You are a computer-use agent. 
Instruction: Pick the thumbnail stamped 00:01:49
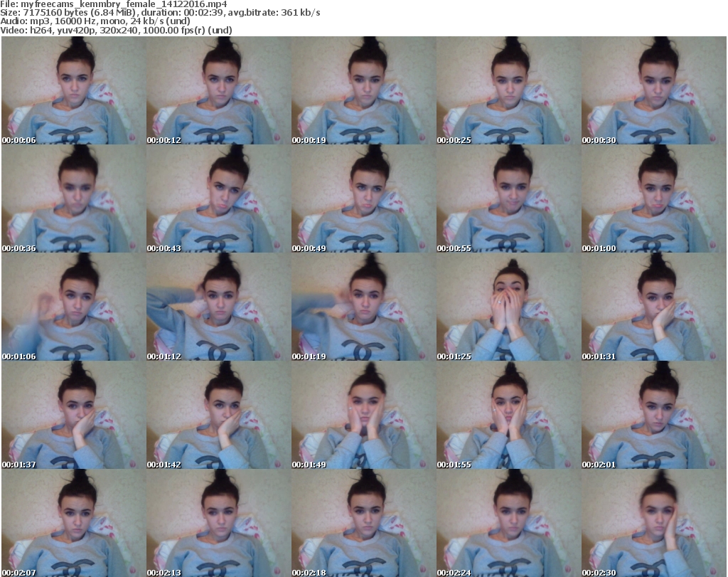363,415
